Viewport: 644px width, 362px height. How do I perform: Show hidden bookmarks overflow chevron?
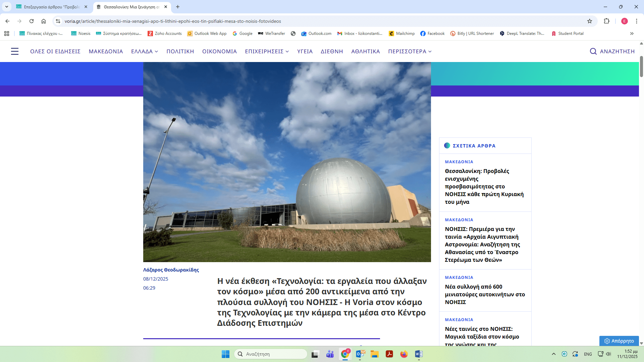click(x=632, y=34)
